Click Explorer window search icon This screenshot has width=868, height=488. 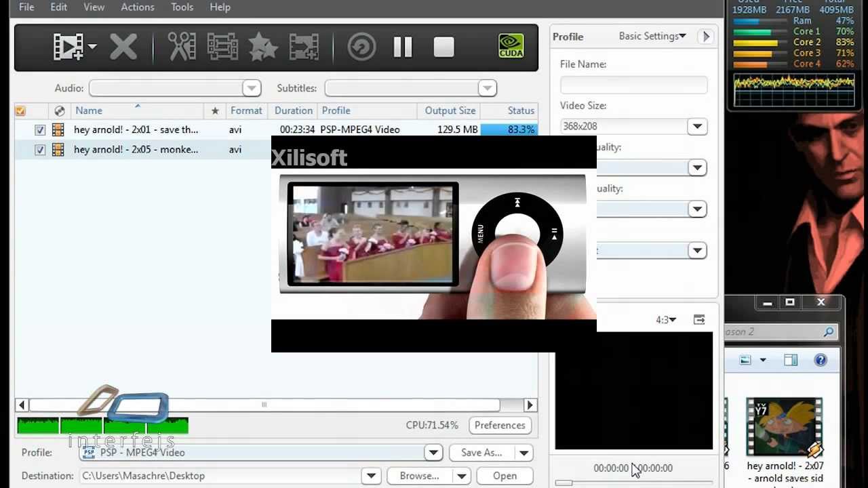(x=828, y=332)
